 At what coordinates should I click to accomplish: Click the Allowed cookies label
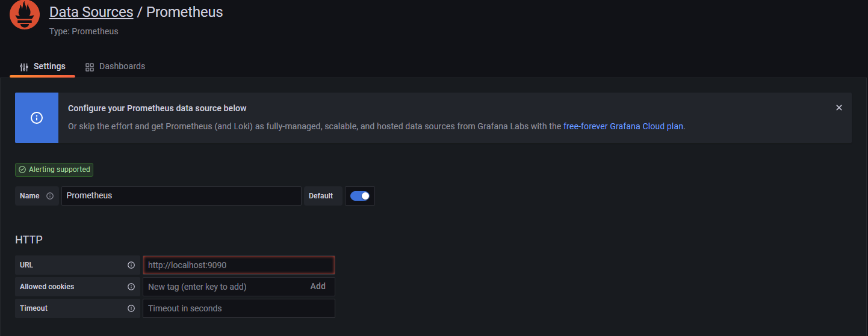(x=47, y=287)
